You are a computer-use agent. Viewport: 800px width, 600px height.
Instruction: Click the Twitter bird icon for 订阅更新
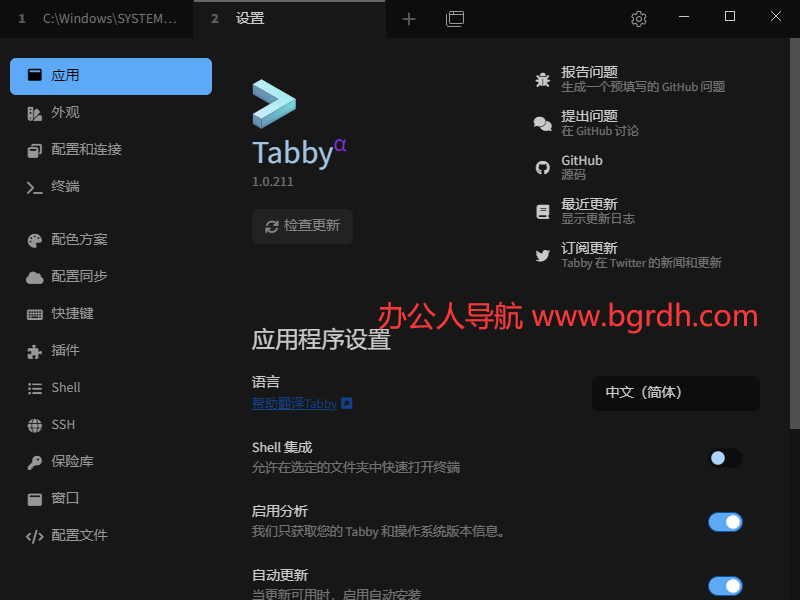point(542,255)
